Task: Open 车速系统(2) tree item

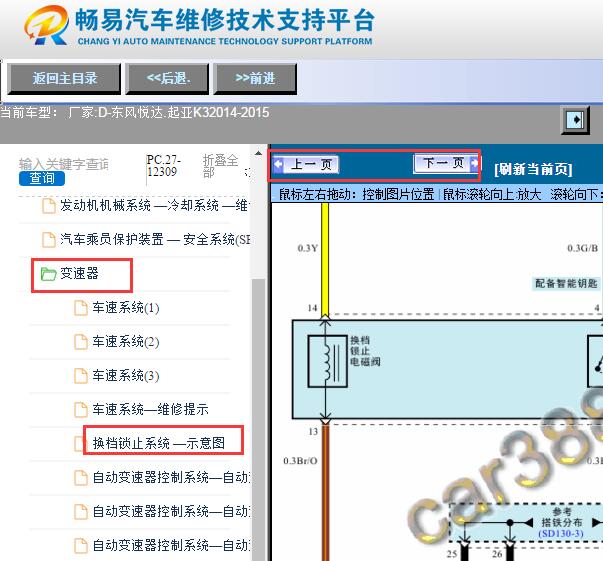Action: tap(125, 341)
